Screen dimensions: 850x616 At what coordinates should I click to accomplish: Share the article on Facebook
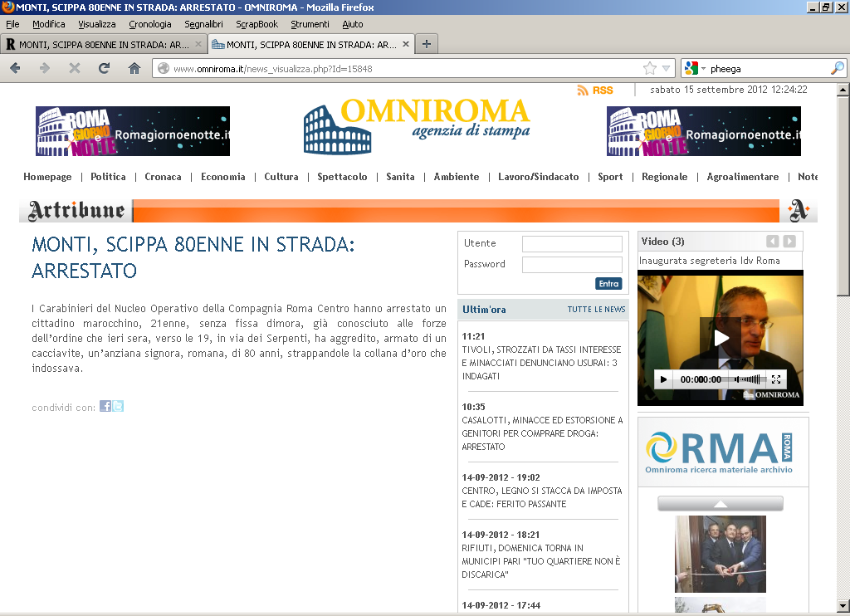(x=105, y=406)
